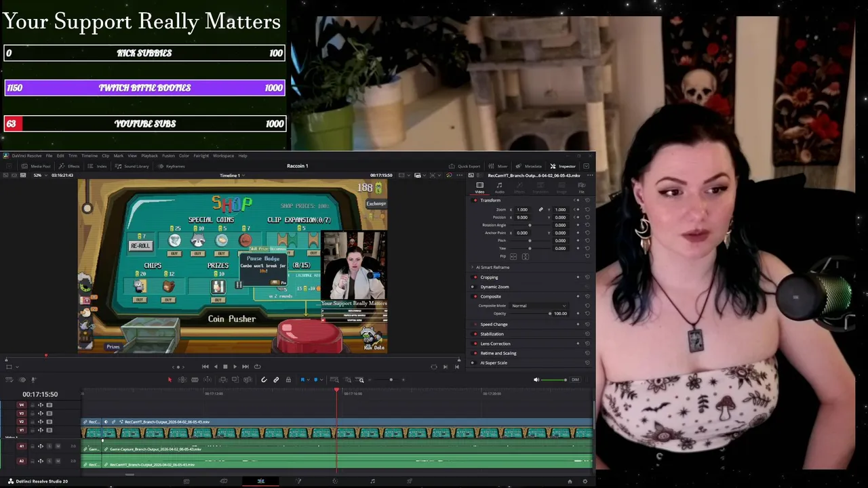The width and height of the screenshot is (868, 488).
Task: Open the Workspace menu
Action: (x=223, y=156)
